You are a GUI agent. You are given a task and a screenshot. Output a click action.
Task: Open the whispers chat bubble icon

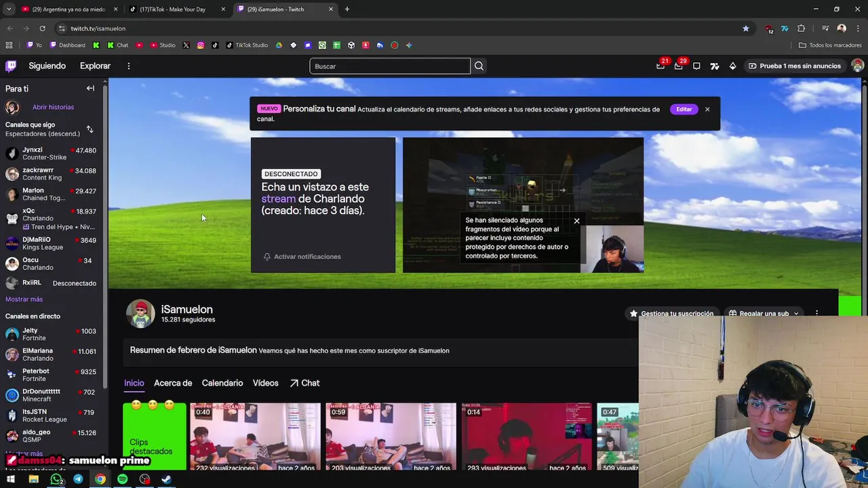point(696,66)
